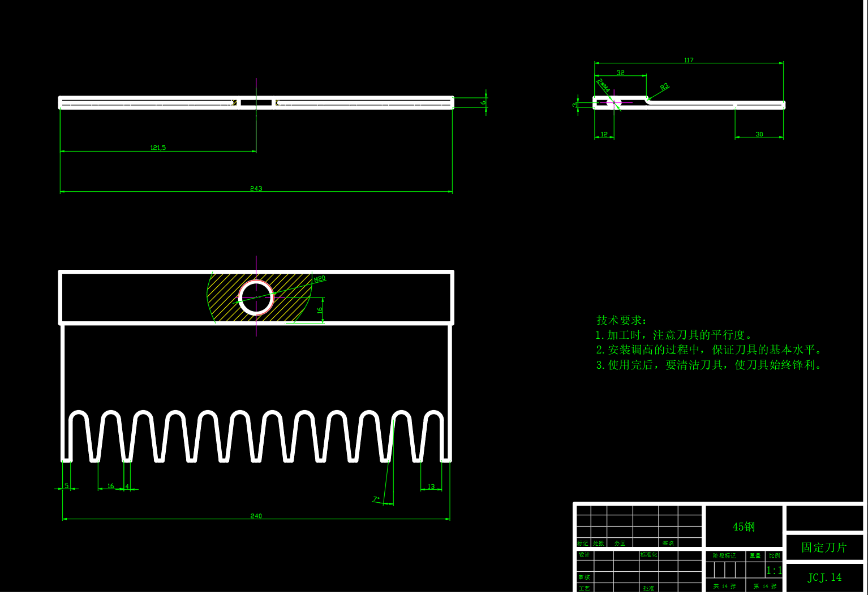Click the 13 dimension near the right teeth
The height and width of the screenshot is (595, 868).
pos(431,486)
